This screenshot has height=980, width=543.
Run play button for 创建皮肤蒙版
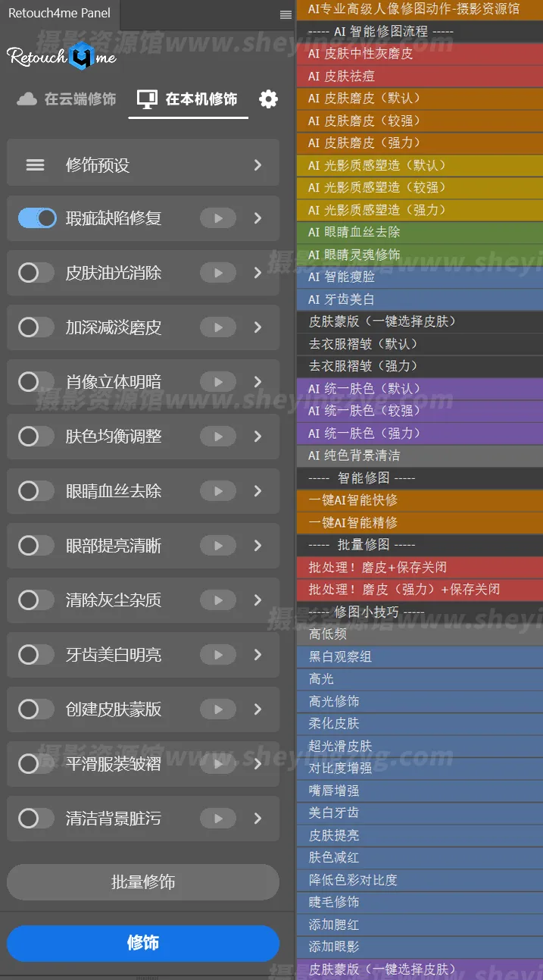pos(218,709)
